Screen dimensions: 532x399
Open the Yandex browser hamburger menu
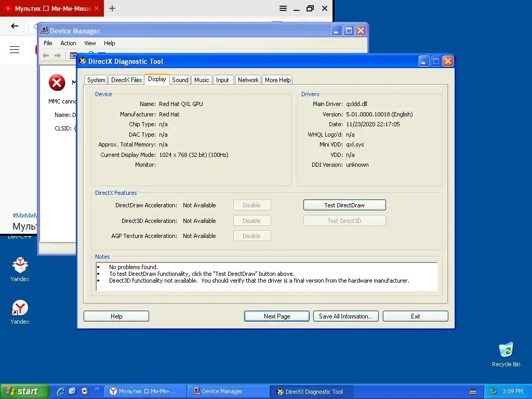click(283, 8)
